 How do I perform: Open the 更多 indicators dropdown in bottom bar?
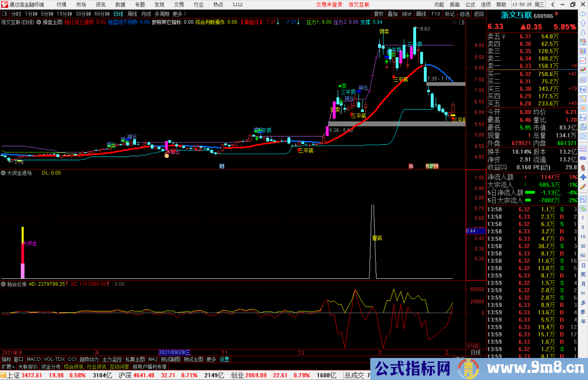(211, 359)
